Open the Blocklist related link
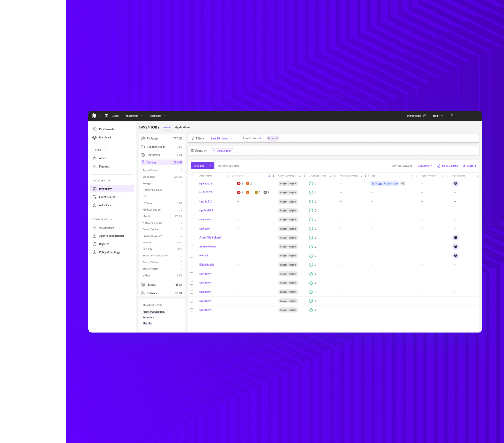 pos(147,323)
